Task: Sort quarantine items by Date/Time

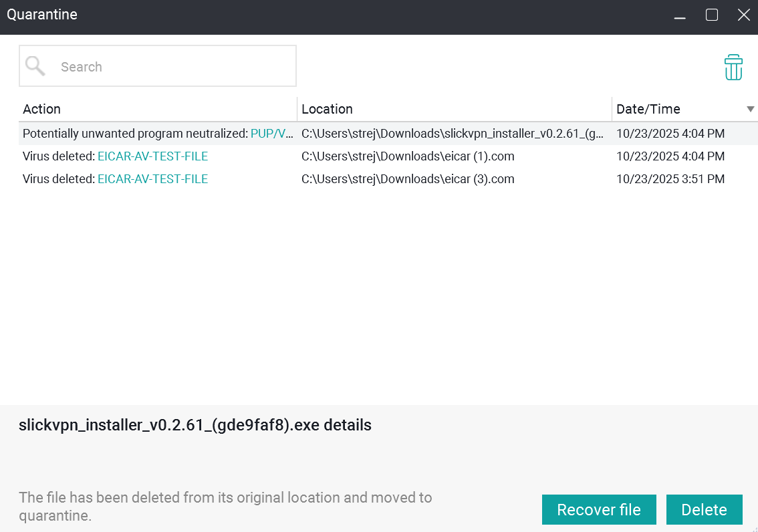Action: [649, 109]
